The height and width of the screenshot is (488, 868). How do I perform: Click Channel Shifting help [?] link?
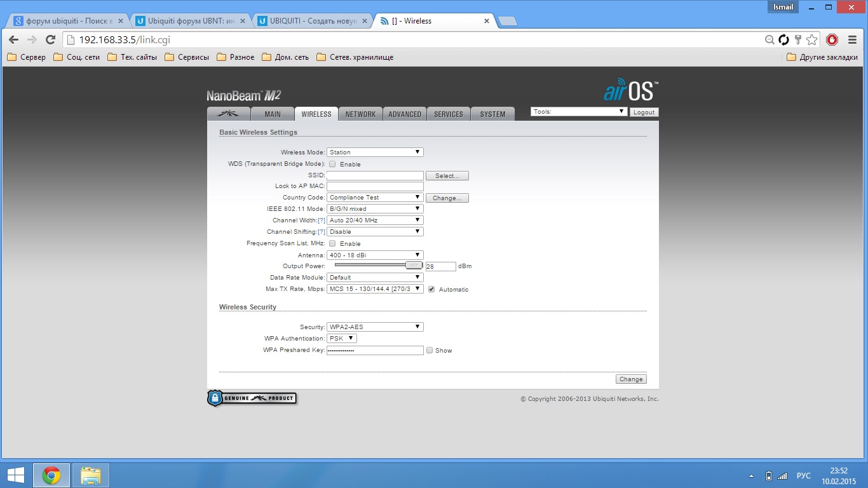tap(322, 232)
